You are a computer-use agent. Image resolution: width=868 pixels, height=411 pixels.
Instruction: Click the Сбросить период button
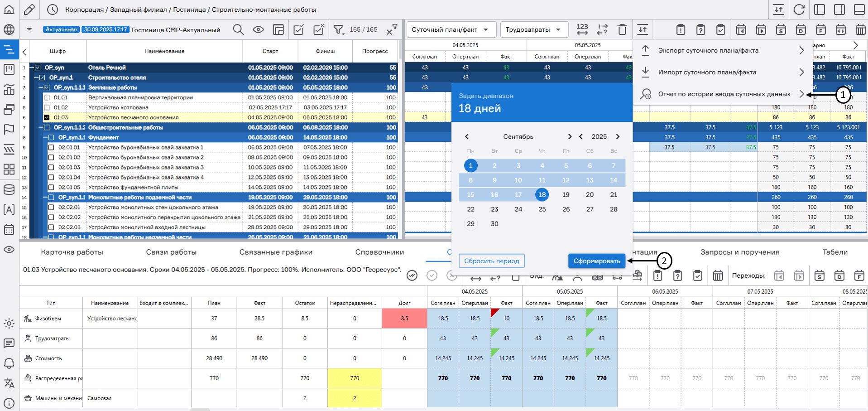pos(491,261)
